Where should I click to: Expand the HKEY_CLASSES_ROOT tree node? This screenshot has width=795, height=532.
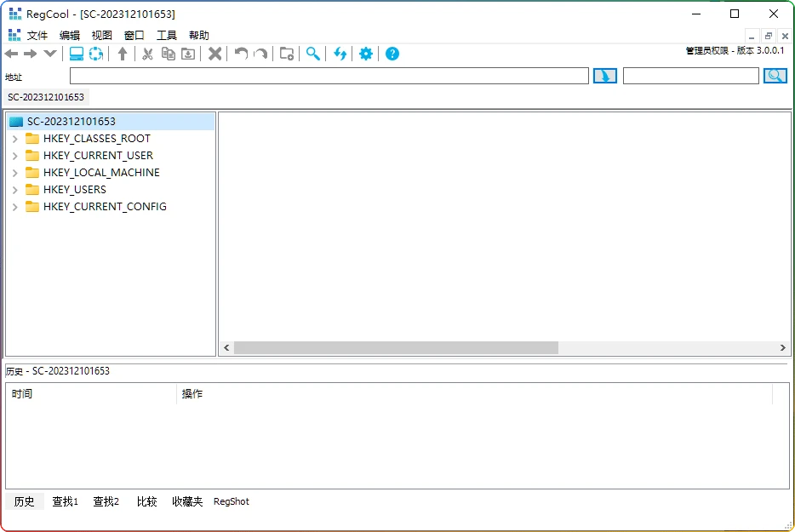(14, 138)
